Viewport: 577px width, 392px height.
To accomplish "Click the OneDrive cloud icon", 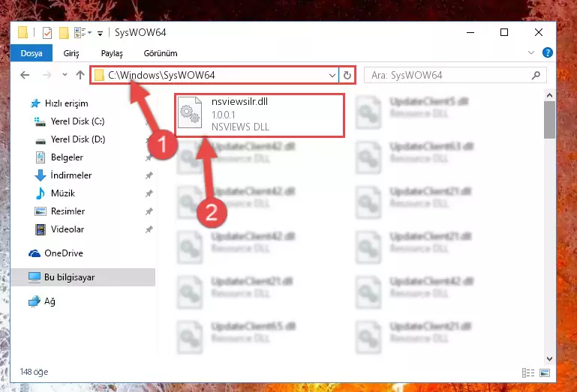I will click(35, 253).
